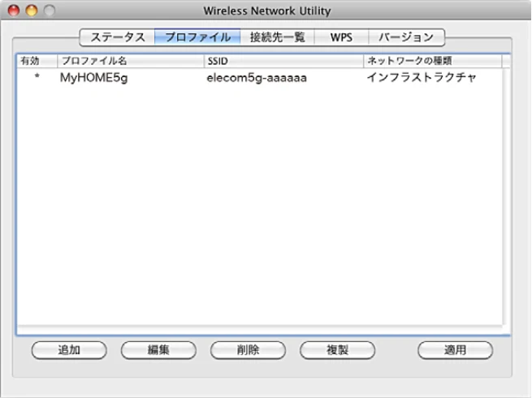
Task: Click the 追加 button
Action: pyautogui.click(x=69, y=350)
